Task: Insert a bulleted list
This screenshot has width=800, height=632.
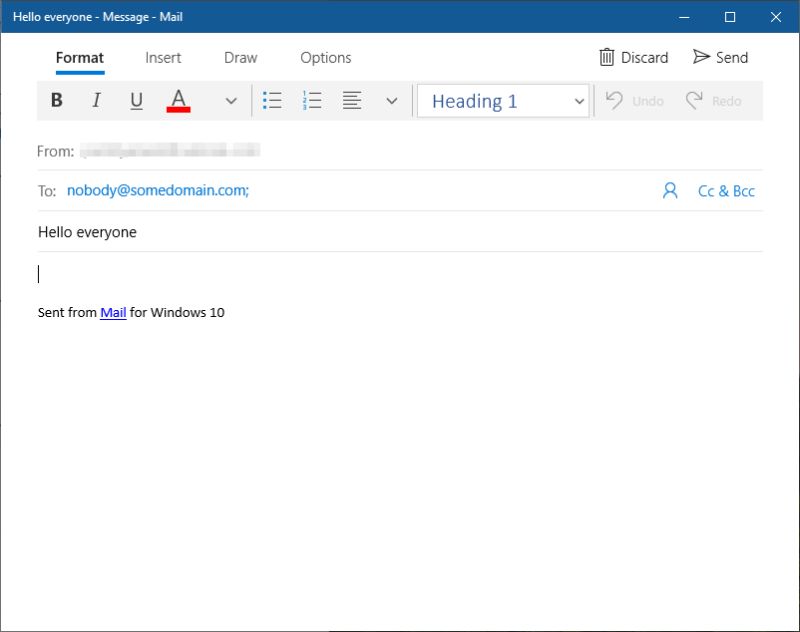Action: point(272,100)
